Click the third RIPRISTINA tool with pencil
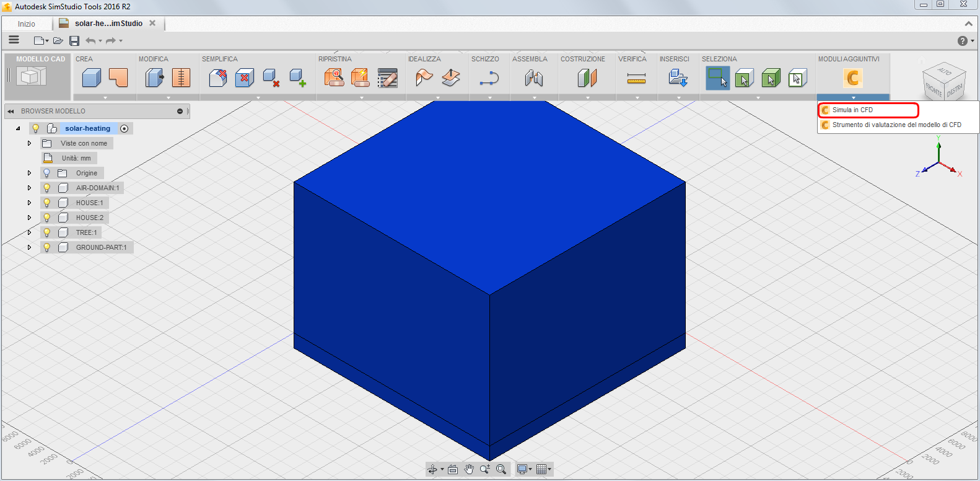The image size is (980, 481). pyautogui.click(x=388, y=78)
